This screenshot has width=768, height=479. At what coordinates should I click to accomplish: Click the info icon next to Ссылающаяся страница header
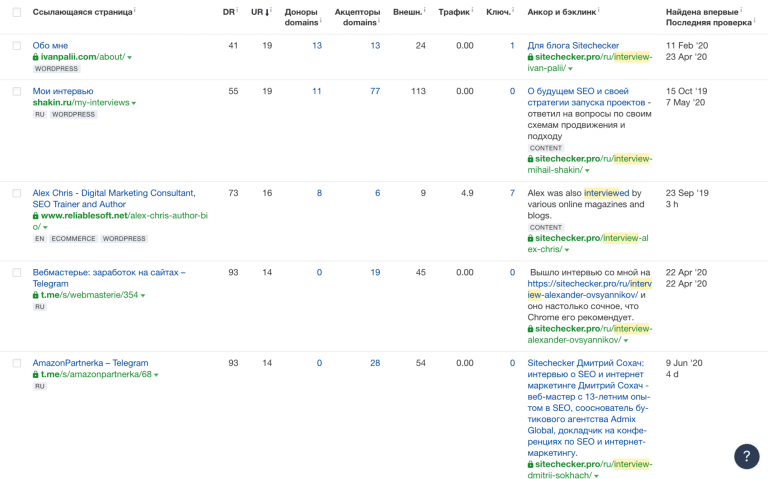[x=135, y=9]
